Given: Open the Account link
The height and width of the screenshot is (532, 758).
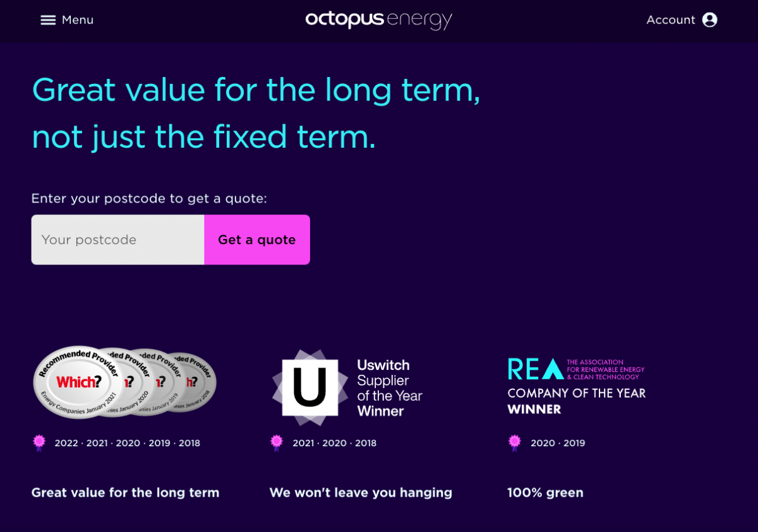Looking at the screenshot, I should (671, 20).
